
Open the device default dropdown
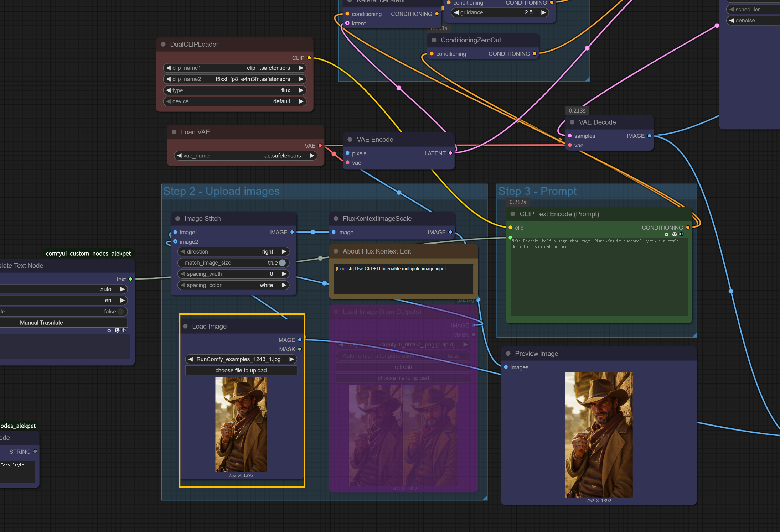[x=235, y=101]
